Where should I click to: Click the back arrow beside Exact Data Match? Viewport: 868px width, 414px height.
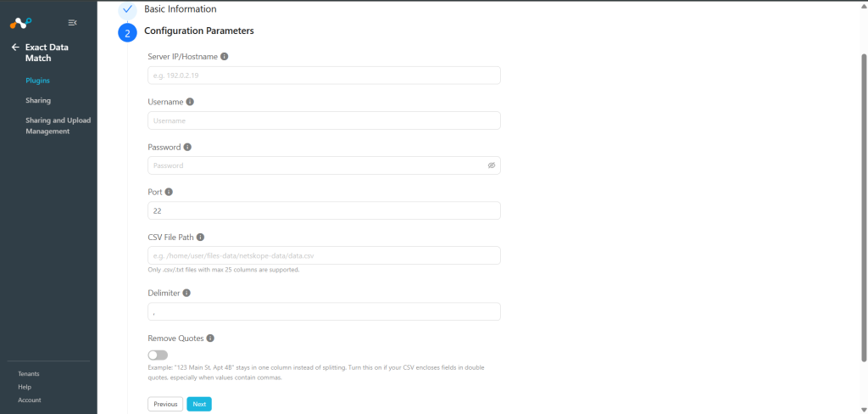click(15, 48)
